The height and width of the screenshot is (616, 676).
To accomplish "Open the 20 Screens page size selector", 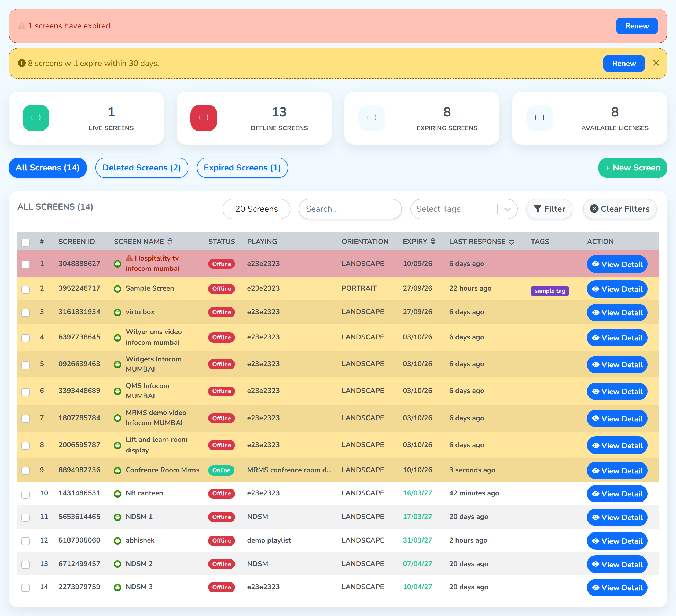I will pos(256,209).
